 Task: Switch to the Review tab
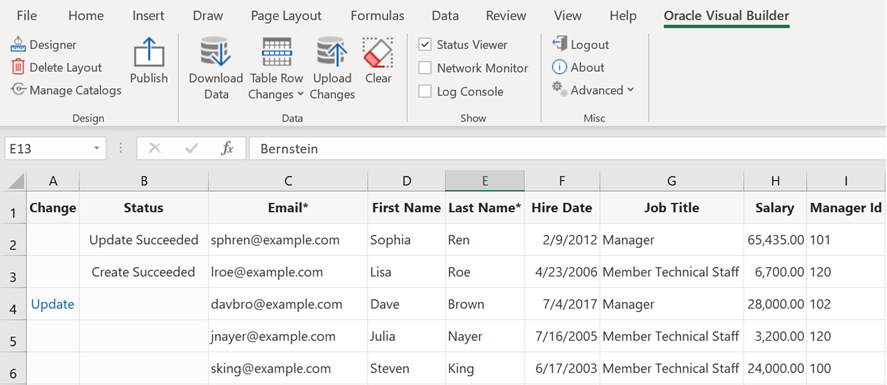pyautogui.click(x=506, y=16)
